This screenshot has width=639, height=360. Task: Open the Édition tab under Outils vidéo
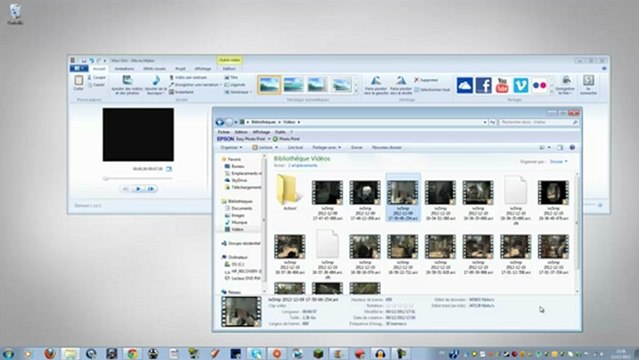[x=229, y=68]
